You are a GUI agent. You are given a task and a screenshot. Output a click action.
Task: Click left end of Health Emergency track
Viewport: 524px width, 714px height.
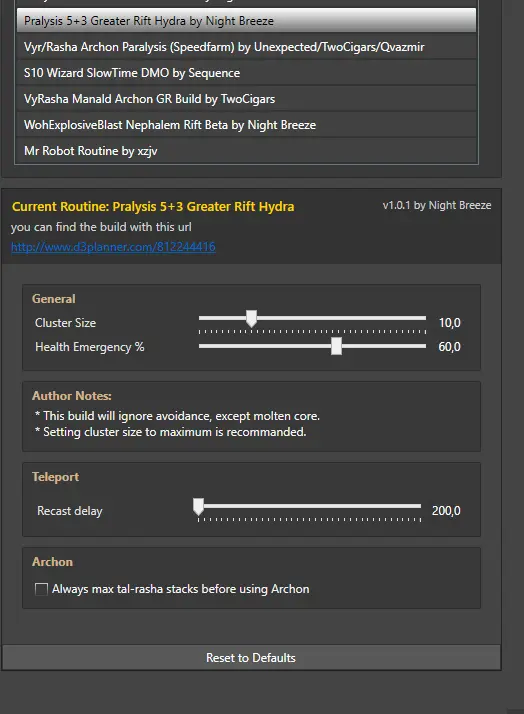point(202,346)
